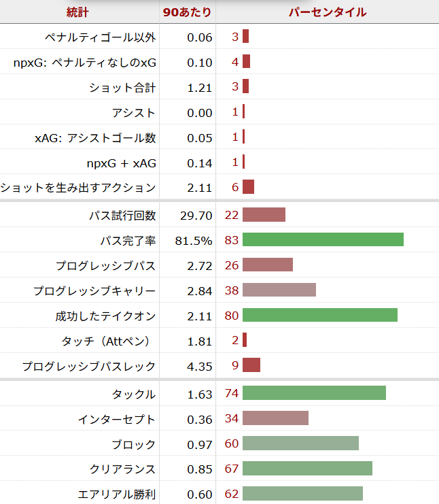
Task: Select the npxG: ペナルティなしのxG row label
Action: 84,62
